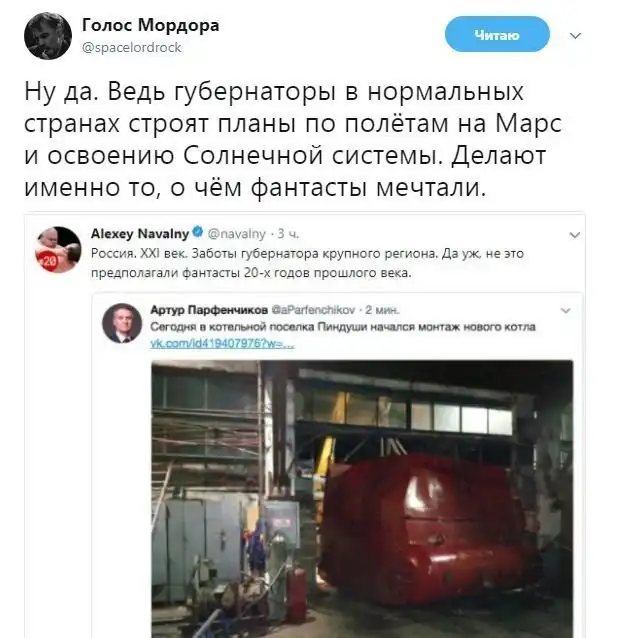Image resolution: width=617 pixels, height=638 pixels.
Task: Expand options chevron on Парфенчиков tweet
Action: 566,310
